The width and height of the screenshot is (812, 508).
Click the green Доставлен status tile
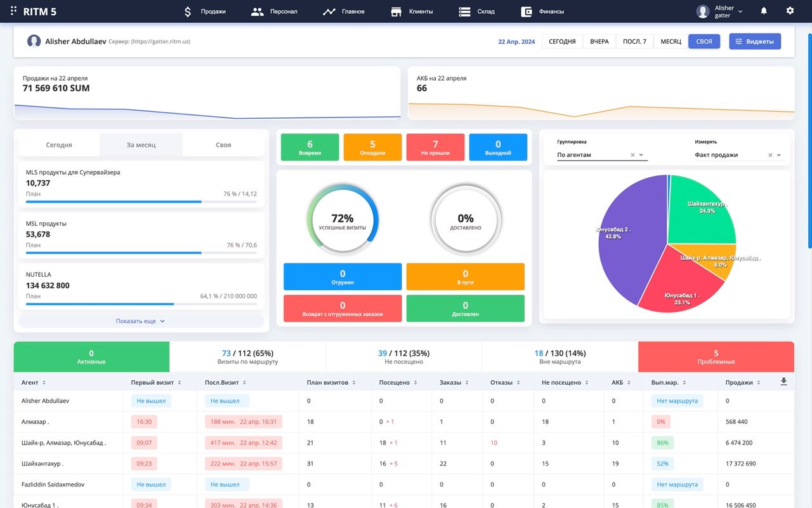click(466, 308)
